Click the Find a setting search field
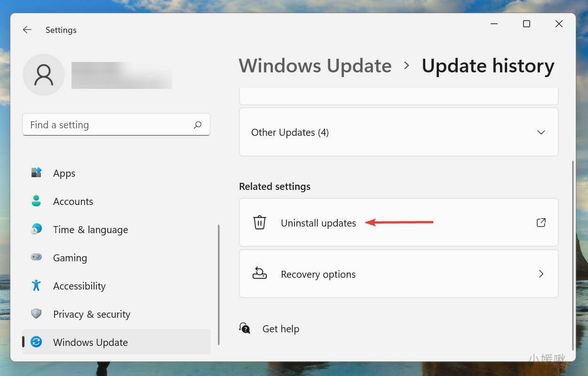 click(116, 125)
